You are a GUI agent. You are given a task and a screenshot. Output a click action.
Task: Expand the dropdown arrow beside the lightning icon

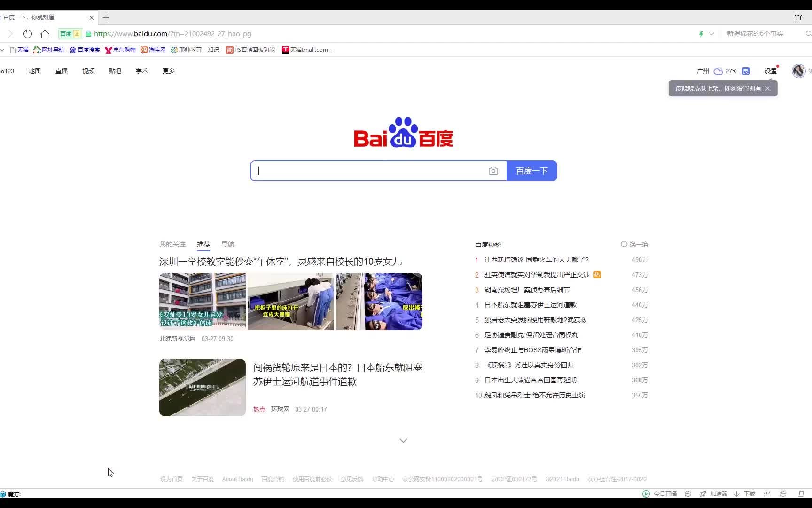tap(711, 34)
